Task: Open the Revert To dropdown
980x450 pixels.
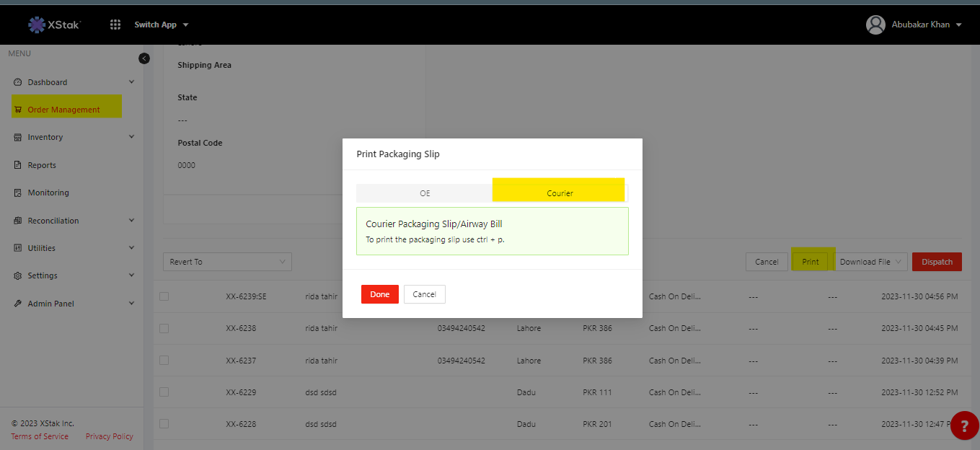Action: [227, 262]
